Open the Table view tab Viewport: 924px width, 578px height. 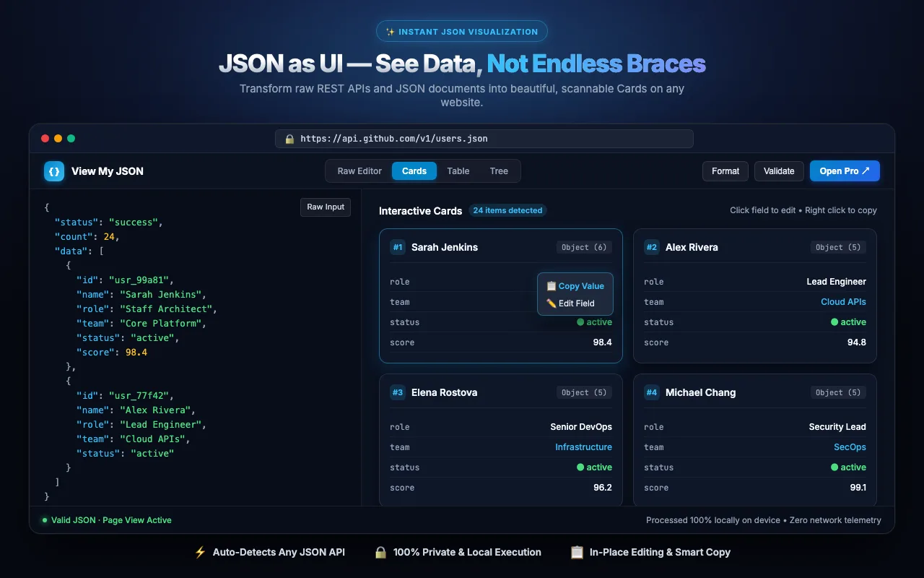pyautogui.click(x=458, y=171)
